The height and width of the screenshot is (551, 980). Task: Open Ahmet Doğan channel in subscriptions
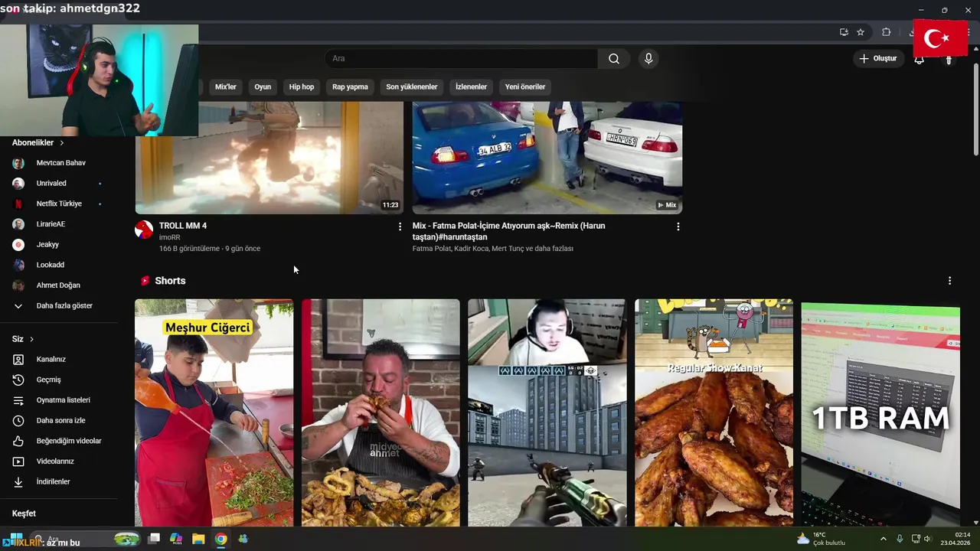point(60,285)
